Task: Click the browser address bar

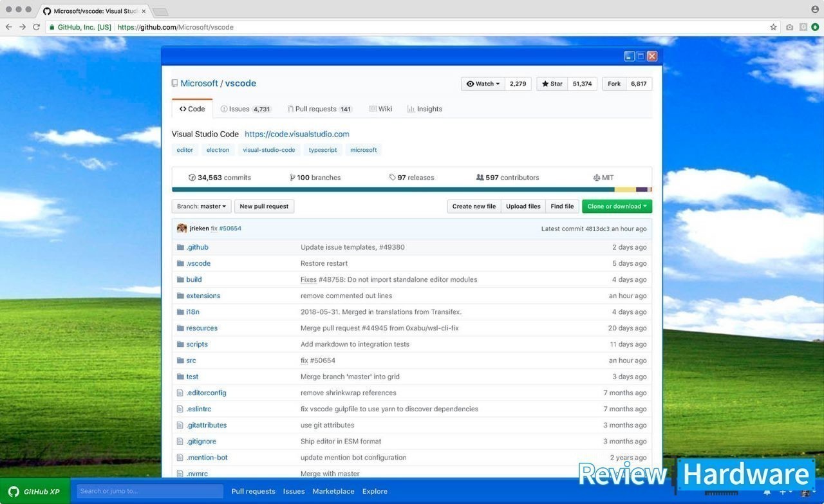Action: (x=412, y=27)
